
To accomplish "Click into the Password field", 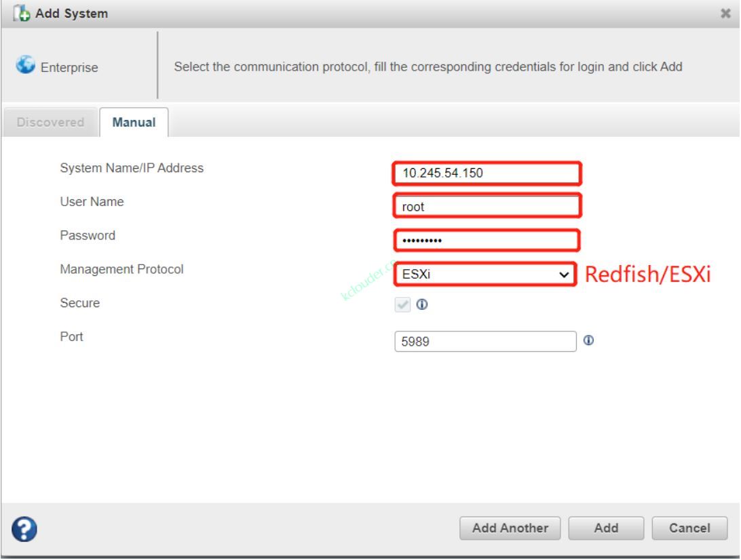I will pos(487,240).
